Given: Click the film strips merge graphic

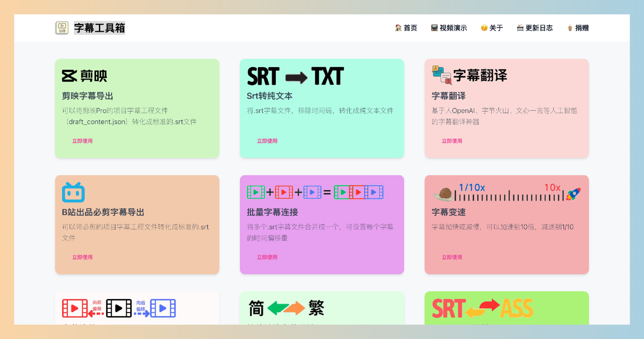Looking at the screenshot, I should (315, 192).
